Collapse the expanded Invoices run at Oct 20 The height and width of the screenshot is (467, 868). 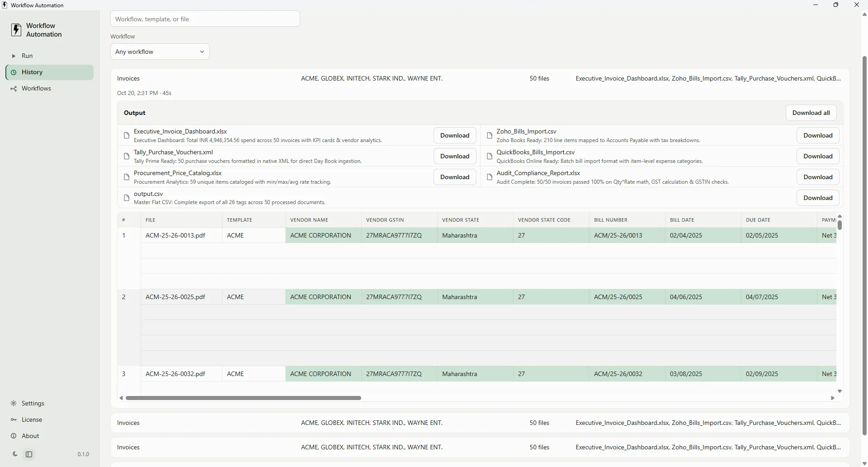pyautogui.click(x=480, y=78)
